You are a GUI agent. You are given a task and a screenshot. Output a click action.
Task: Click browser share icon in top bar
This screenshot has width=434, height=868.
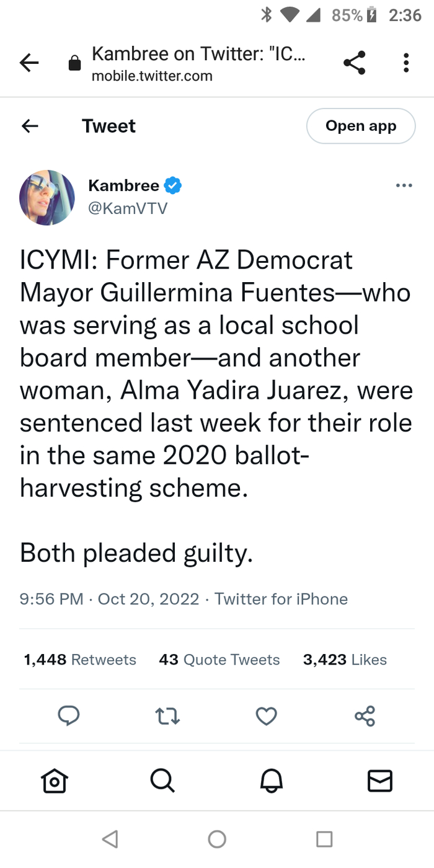pyautogui.click(x=354, y=63)
